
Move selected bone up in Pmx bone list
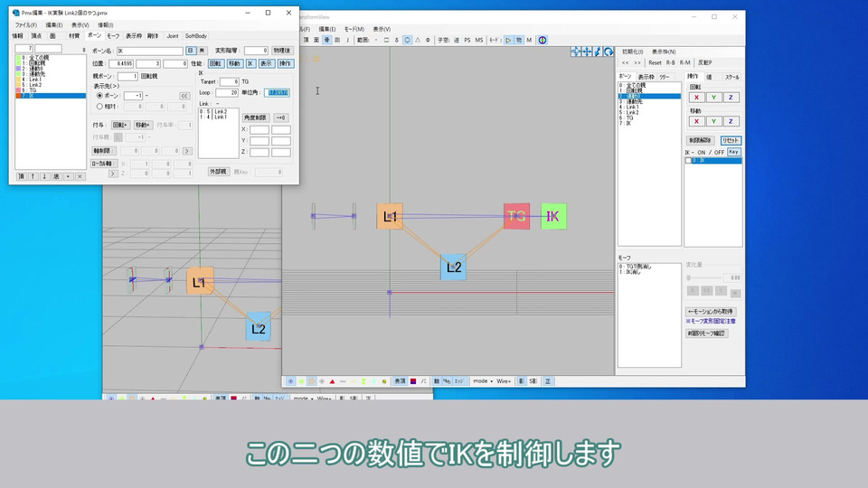pyautogui.click(x=33, y=176)
